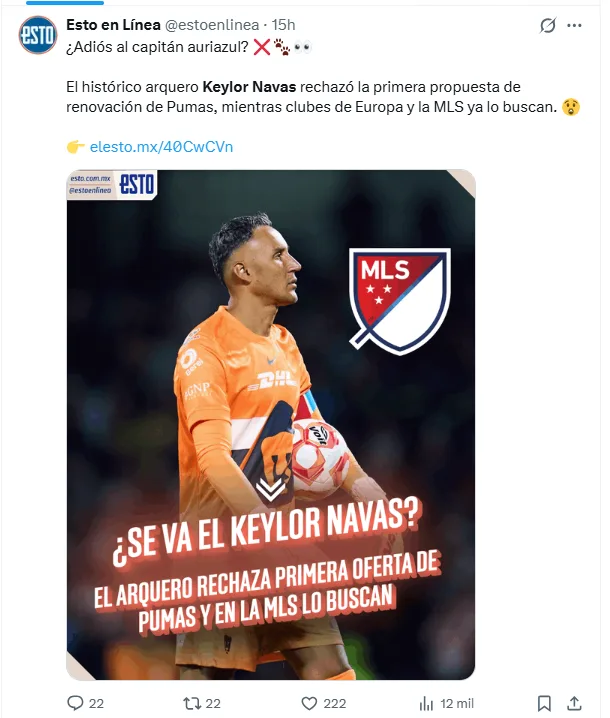The height and width of the screenshot is (718, 610).
Task: Open the Esto en Línea display name
Action: [113, 25]
